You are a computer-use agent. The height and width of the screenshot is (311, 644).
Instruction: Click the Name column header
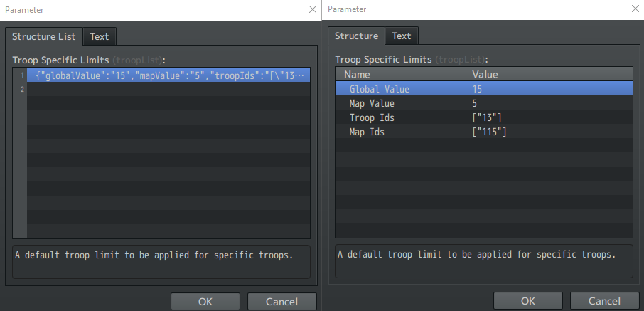coord(399,75)
